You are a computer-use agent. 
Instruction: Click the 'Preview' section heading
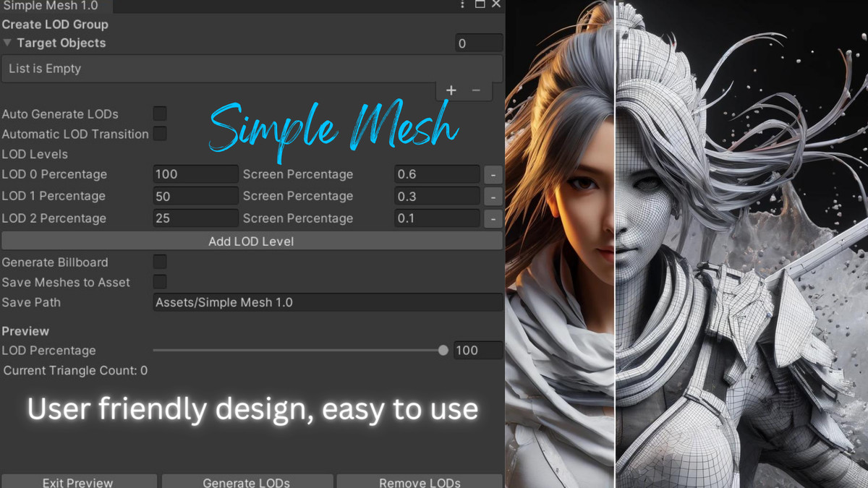click(25, 331)
